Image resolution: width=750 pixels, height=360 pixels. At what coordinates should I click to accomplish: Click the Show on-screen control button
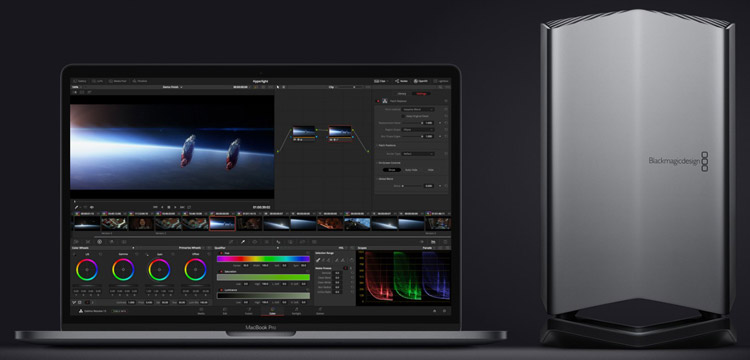(x=392, y=170)
